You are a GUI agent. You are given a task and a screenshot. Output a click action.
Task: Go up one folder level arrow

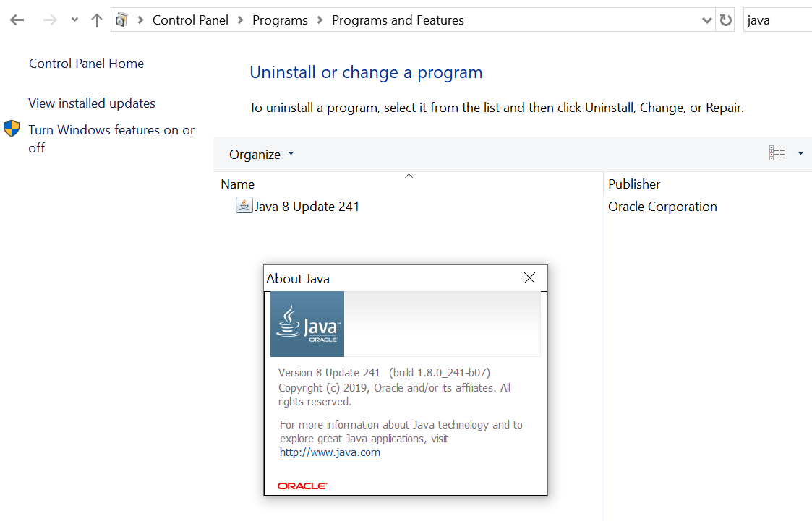(x=96, y=20)
